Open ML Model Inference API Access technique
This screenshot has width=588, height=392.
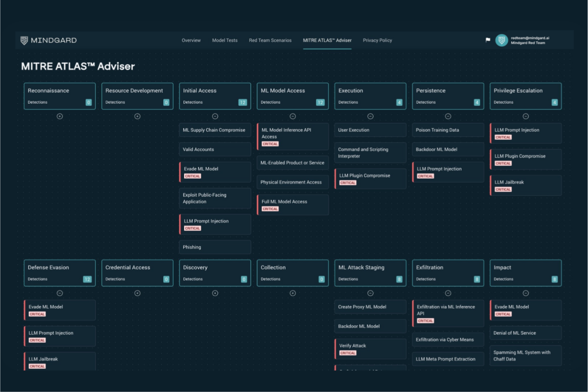[x=293, y=137]
